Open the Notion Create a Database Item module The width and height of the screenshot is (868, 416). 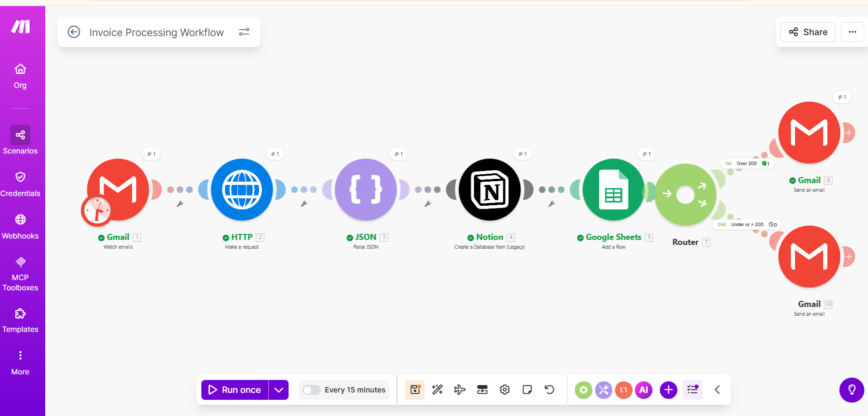tap(489, 190)
